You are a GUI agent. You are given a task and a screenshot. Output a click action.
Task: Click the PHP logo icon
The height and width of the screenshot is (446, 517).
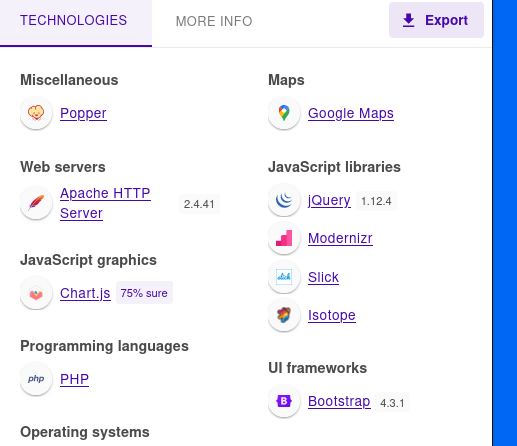coord(36,379)
